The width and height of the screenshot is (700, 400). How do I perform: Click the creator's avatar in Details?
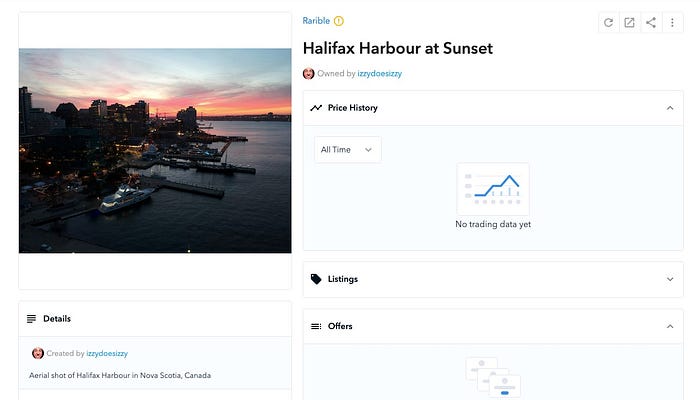point(38,353)
